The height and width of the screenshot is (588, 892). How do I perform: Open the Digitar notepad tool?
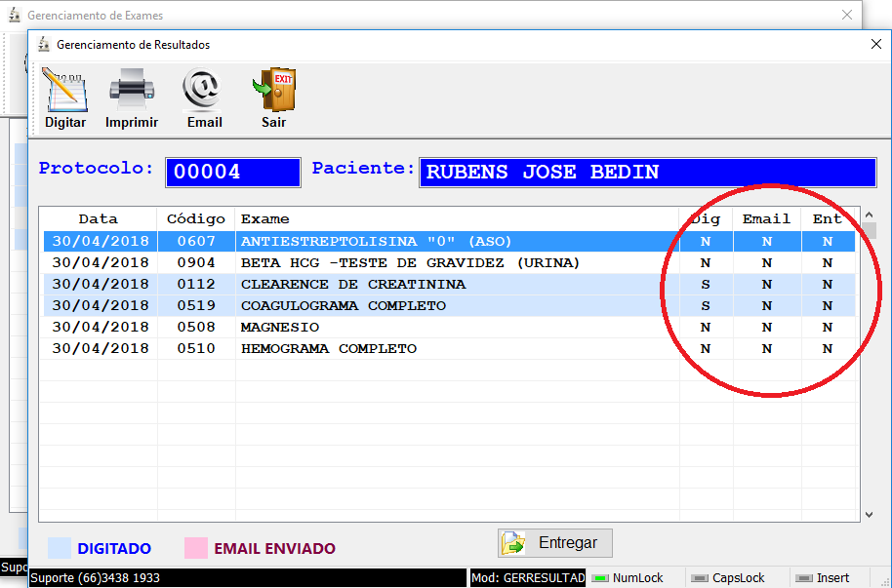[65, 98]
